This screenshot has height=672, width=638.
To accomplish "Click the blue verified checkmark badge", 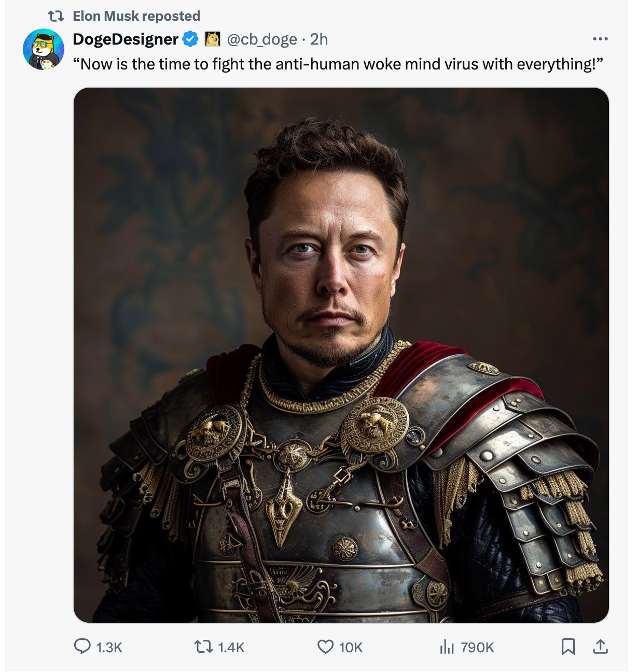I will (x=191, y=39).
